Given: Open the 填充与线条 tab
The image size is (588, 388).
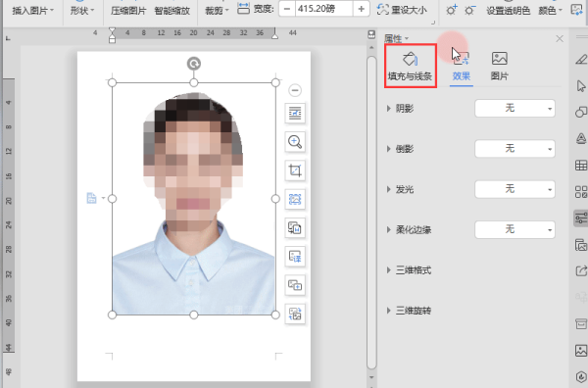Looking at the screenshot, I should pyautogui.click(x=411, y=66).
